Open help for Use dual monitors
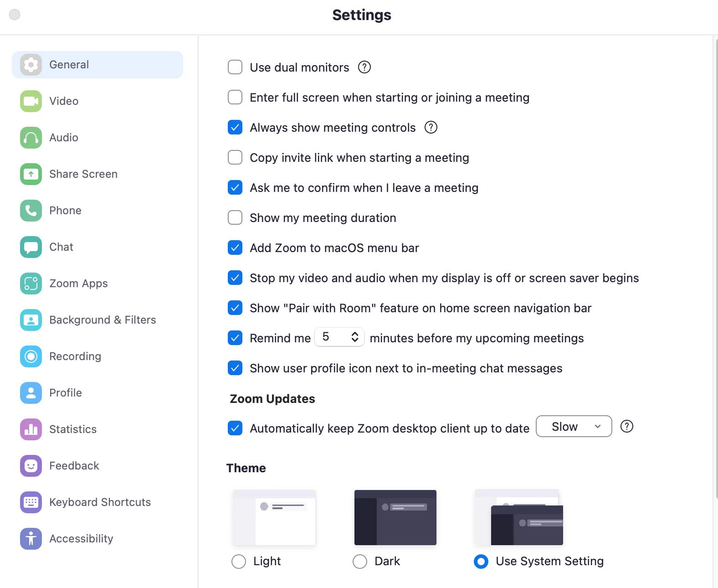The width and height of the screenshot is (718, 588). [364, 67]
